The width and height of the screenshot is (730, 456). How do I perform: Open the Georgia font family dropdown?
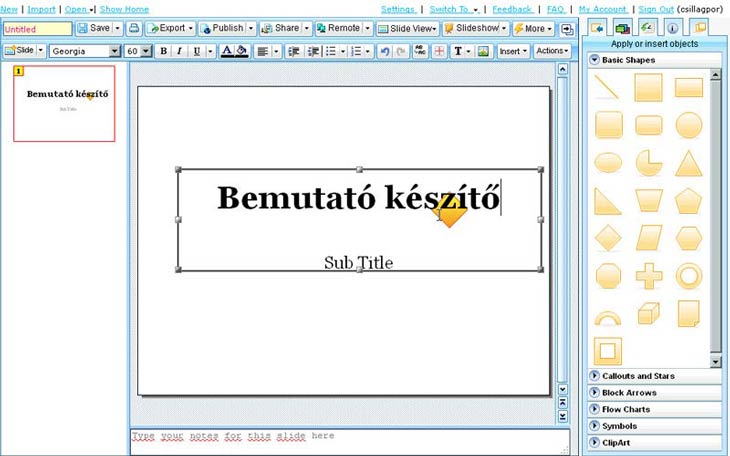tap(115, 51)
